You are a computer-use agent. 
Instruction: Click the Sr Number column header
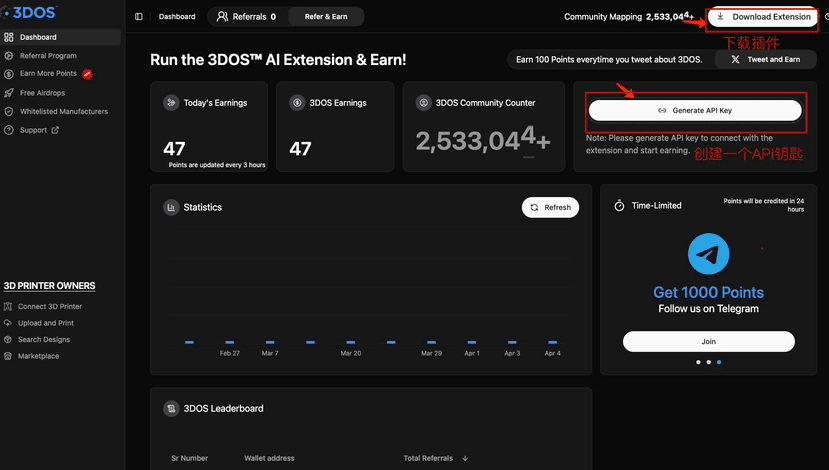pos(189,458)
